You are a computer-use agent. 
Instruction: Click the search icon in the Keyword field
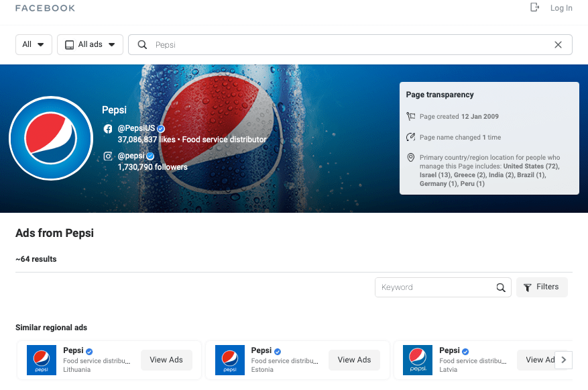(x=501, y=287)
